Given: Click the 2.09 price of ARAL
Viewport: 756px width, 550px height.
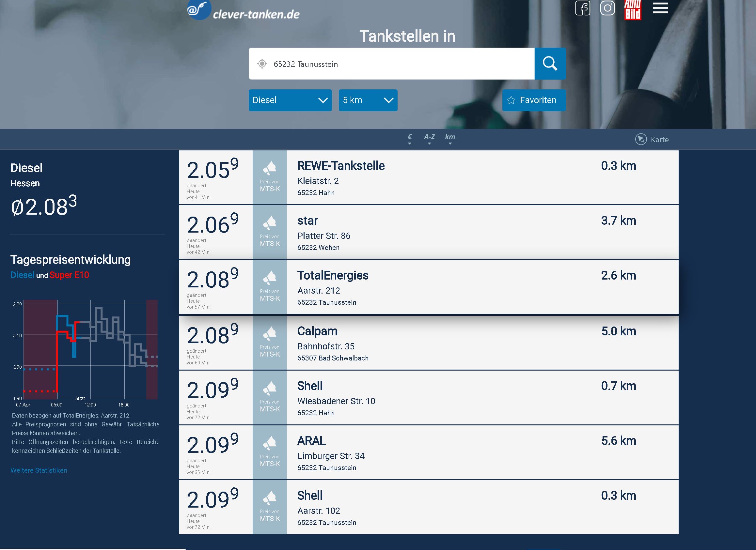Looking at the screenshot, I should [x=213, y=444].
